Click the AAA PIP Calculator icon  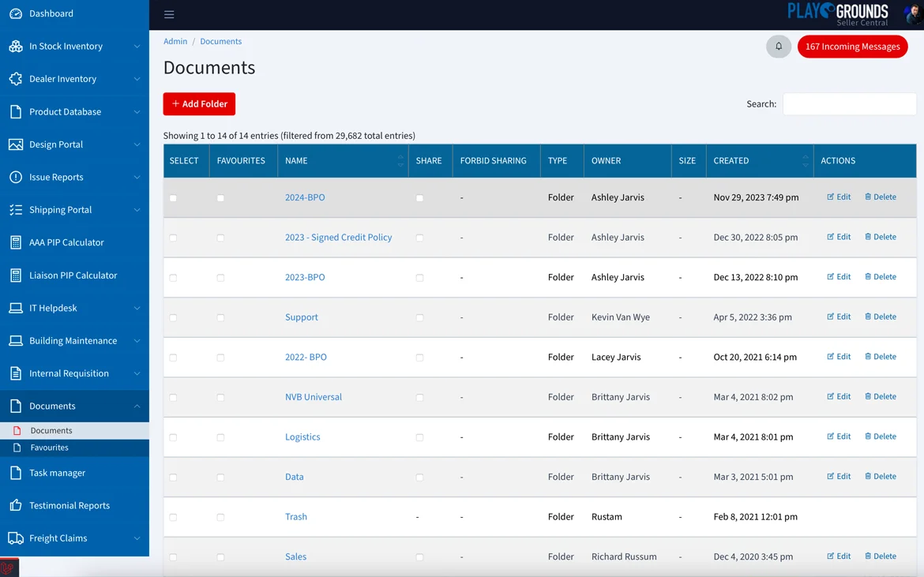[16, 242]
